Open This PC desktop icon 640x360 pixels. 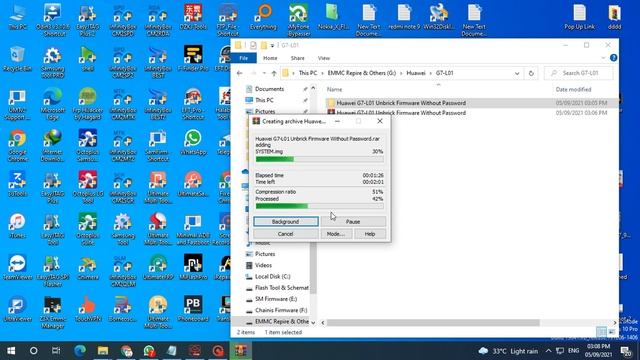click(18, 18)
